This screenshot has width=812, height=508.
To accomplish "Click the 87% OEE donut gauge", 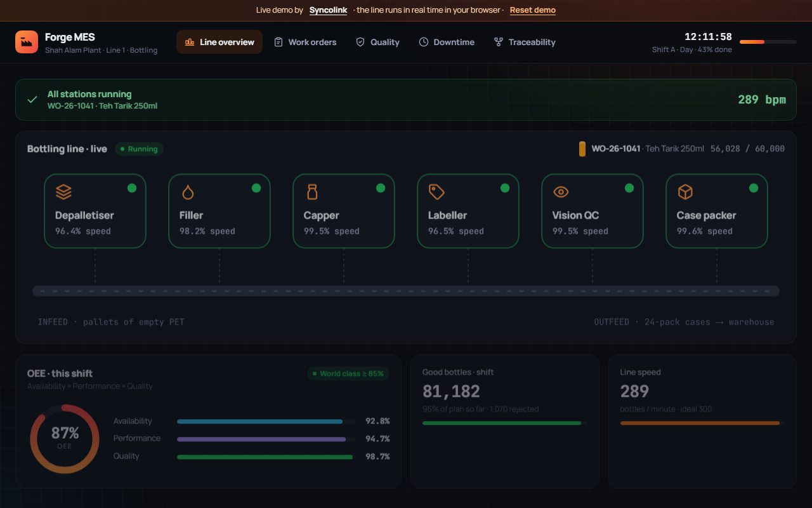I will 65,439.
